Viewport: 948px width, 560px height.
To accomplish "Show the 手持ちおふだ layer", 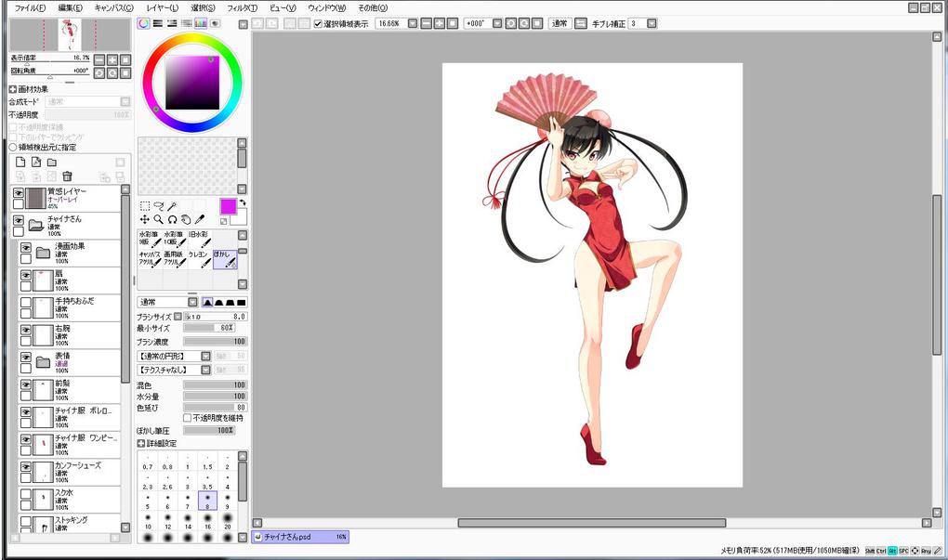I will point(26,302).
